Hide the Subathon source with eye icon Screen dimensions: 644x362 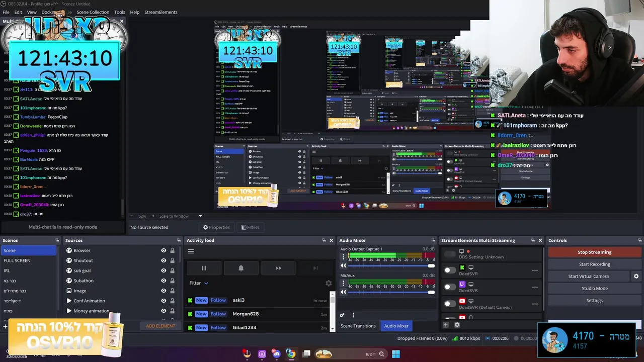pyautogui.click(x=164, y=281)
